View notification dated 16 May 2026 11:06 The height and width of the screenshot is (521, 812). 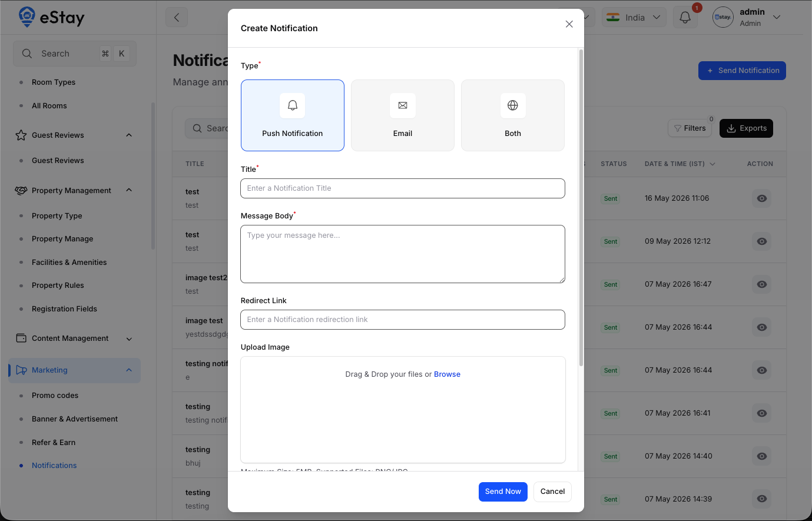(761, 198)
